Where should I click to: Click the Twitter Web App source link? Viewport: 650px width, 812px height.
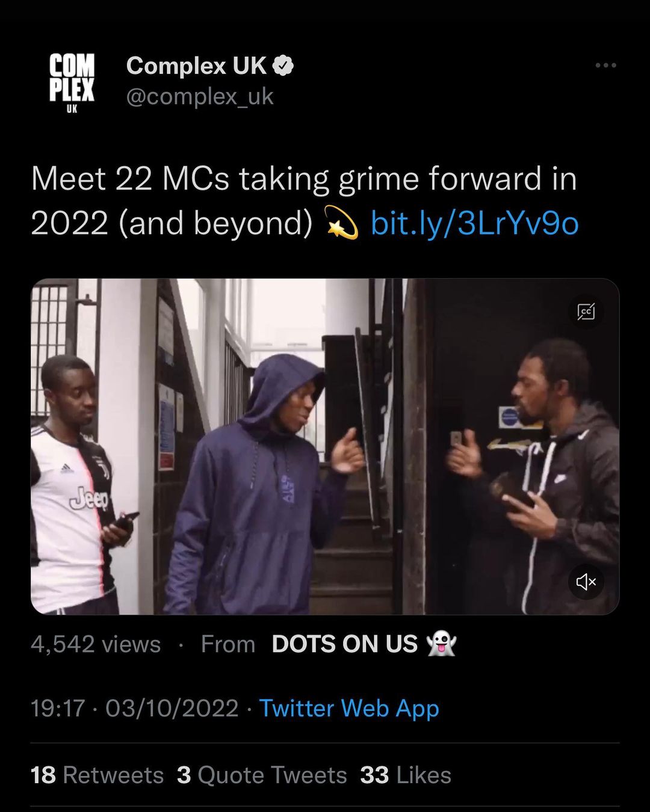(349, 709)
